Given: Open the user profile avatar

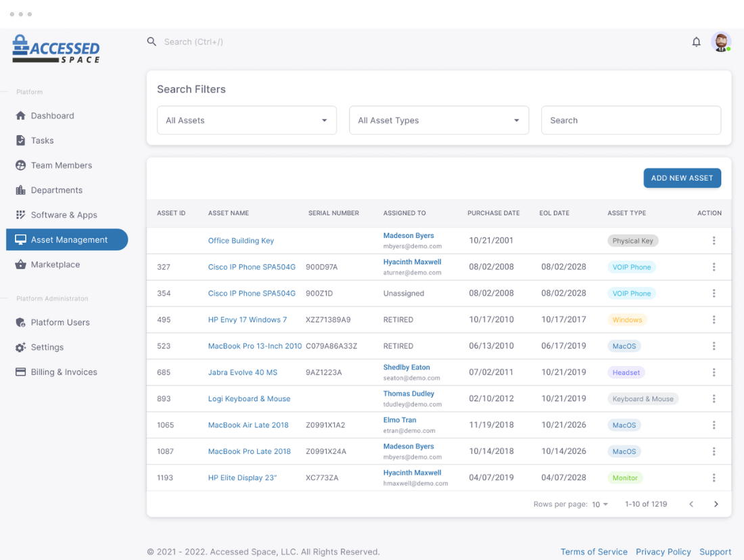Looking at the screenshot, I should click(721, 42).
